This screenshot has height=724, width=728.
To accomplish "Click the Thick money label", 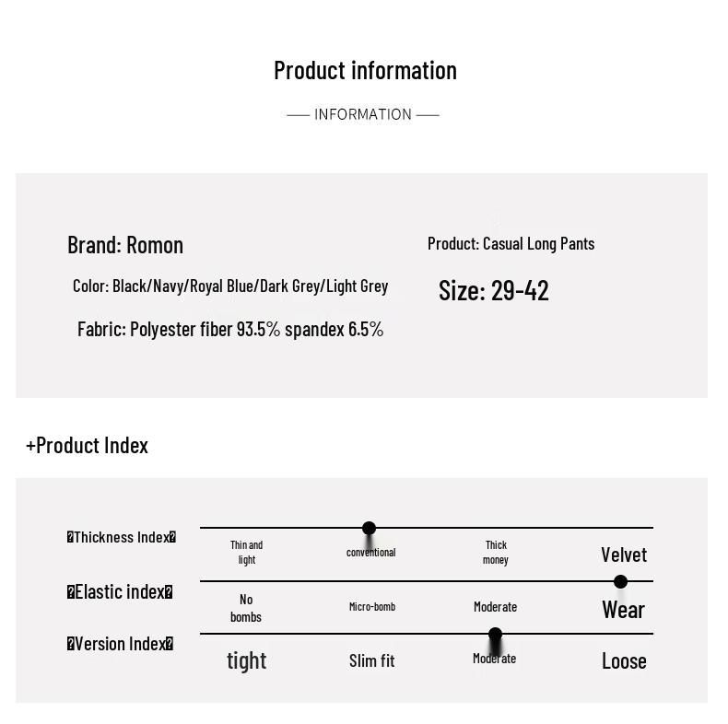I will [496, 553].
